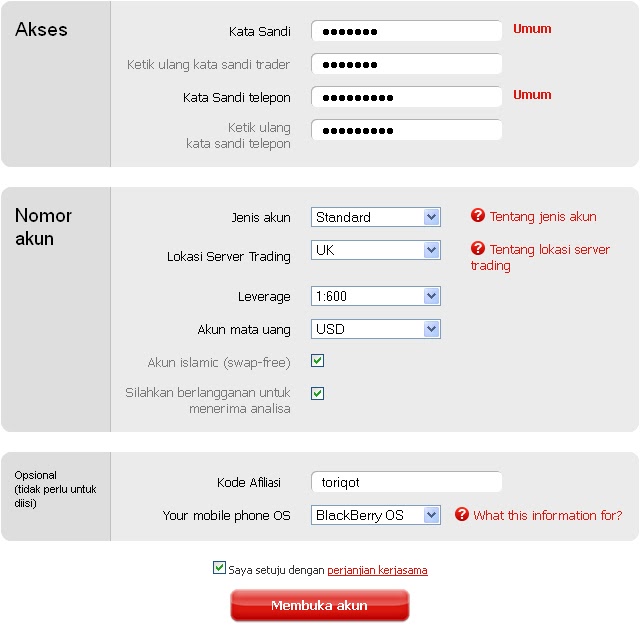Expand Lokasi Server Trading dropdown showing UK
Image resolution: width=640 pixels, height=627 pixels.
[x=376, y=250]
